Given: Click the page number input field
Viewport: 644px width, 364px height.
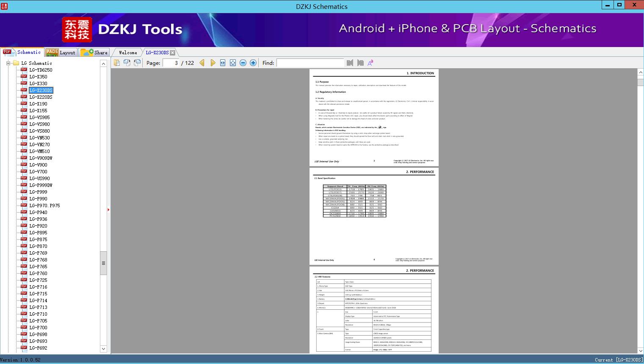Looking at the screenshot, I should coord(171,63).
